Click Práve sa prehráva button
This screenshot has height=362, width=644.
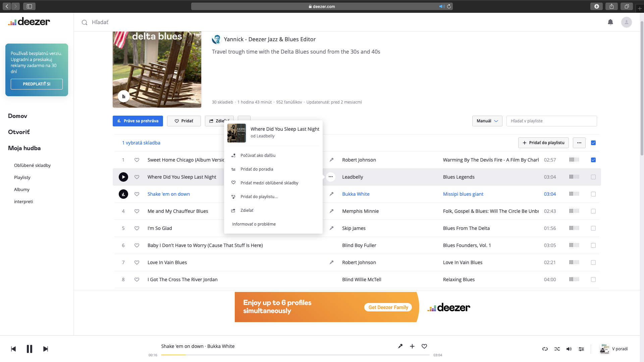click(138, 121)
